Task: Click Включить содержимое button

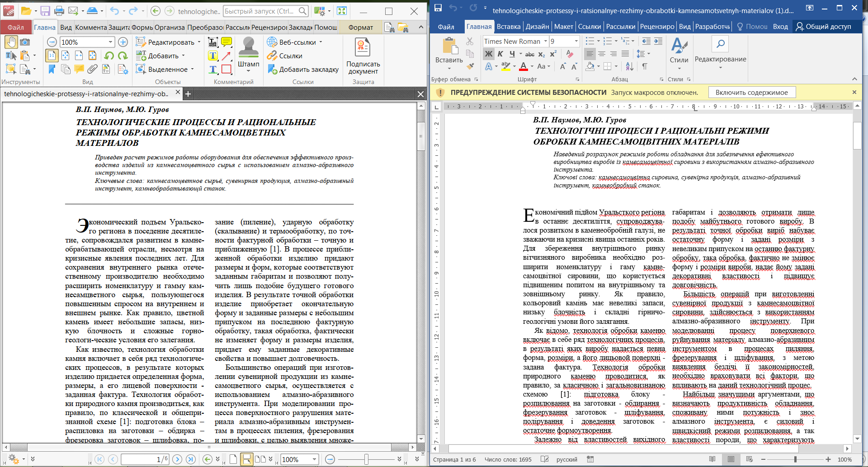Action: [751, 92]
